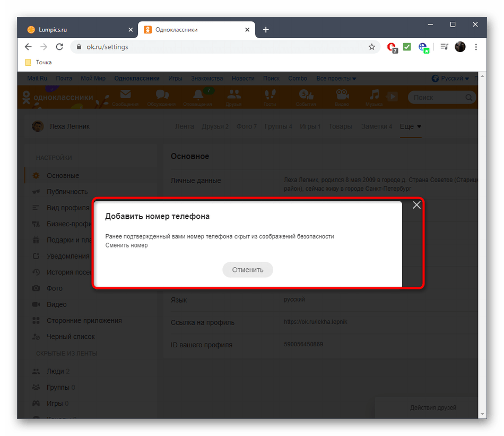This screenshot has height=436, width=504.
Task: Open the Обсуждения speech bubbles icon
Action: click(x=162, y=96)
